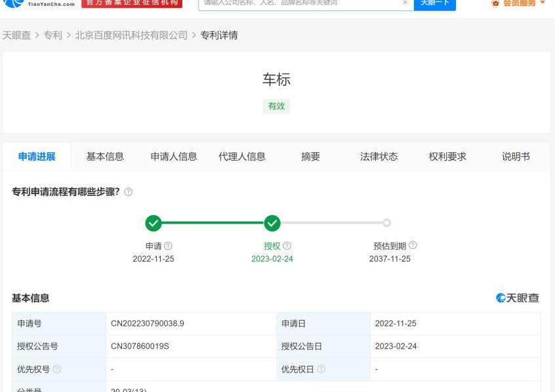Click the 基本信息 section heading
The image size is (555, 392).
(31, 298)
